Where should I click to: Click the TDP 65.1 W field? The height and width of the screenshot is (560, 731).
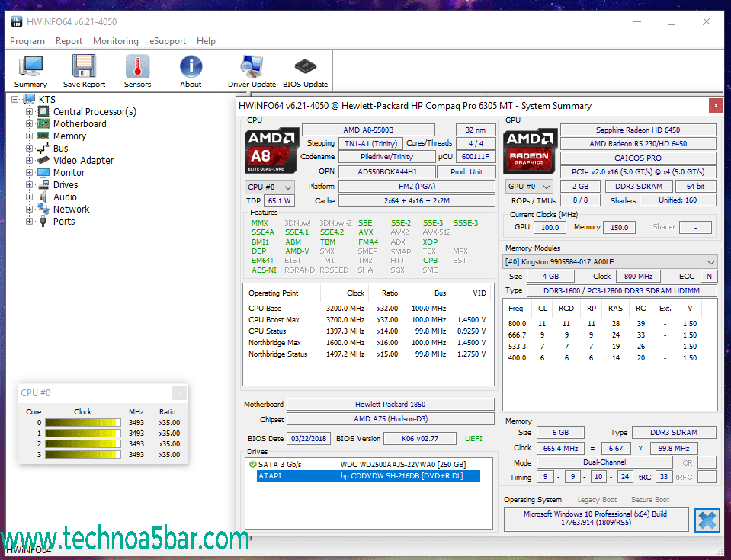(280, 201)
